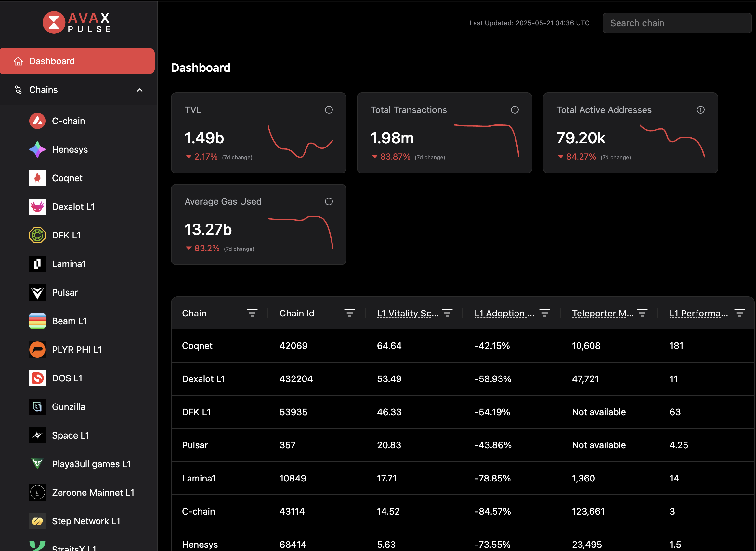The height and width of the screenshot is (551, 756).
Task: Click the Last Updated timestamp text
Action: [x=529, y=23]
